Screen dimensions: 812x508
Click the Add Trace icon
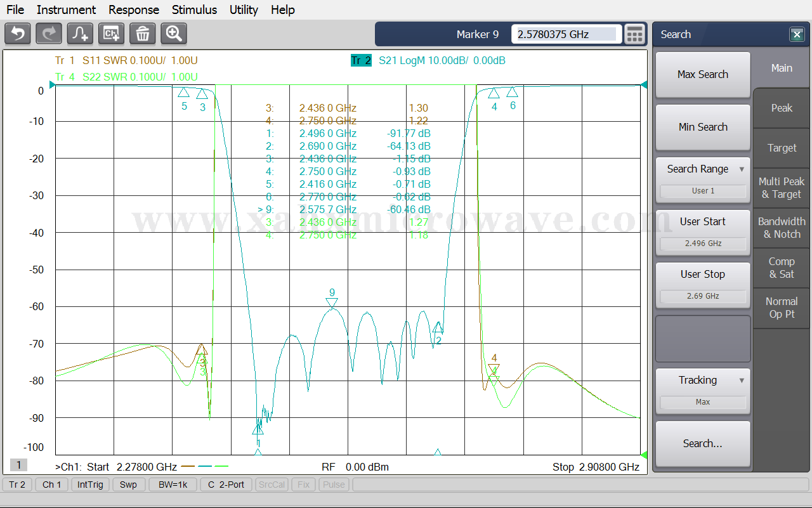(80, 34)
